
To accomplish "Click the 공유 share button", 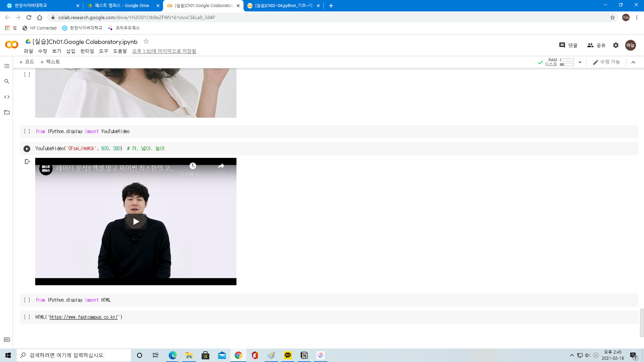I will (596, 45).
